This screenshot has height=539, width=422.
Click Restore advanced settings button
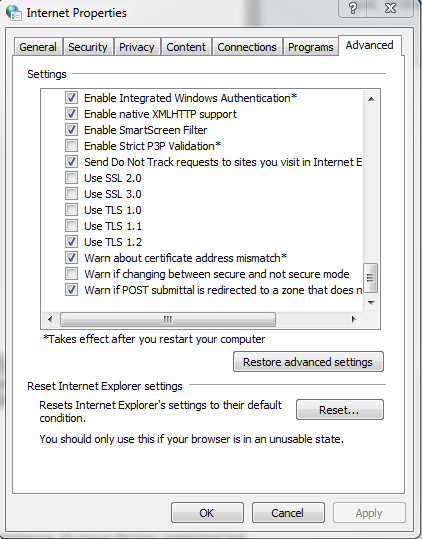click(x=308, y=362)
